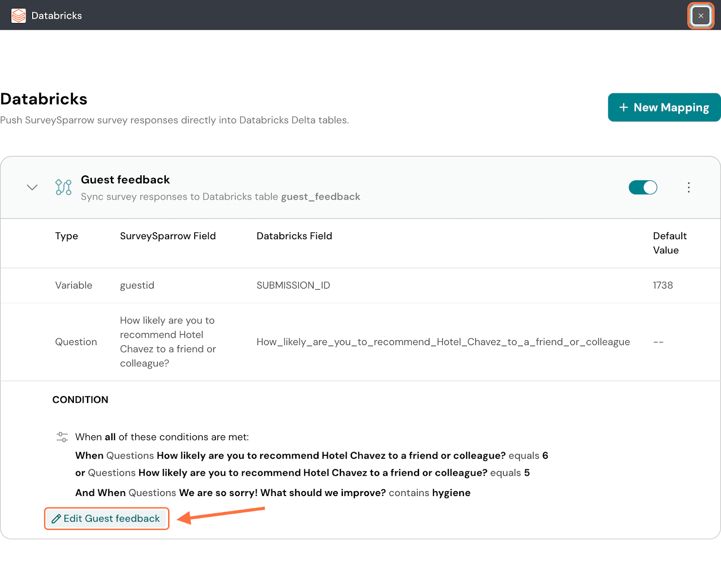Open Edit Guest feedback link
Image resolution: width=721 pixels, height=588 pixels.
coord(111,519)
